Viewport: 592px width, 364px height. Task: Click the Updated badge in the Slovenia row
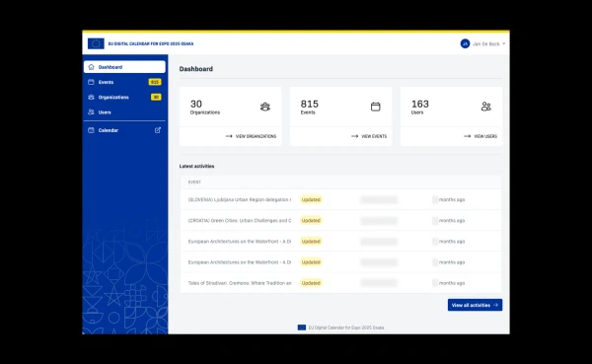tap(311, 199)
